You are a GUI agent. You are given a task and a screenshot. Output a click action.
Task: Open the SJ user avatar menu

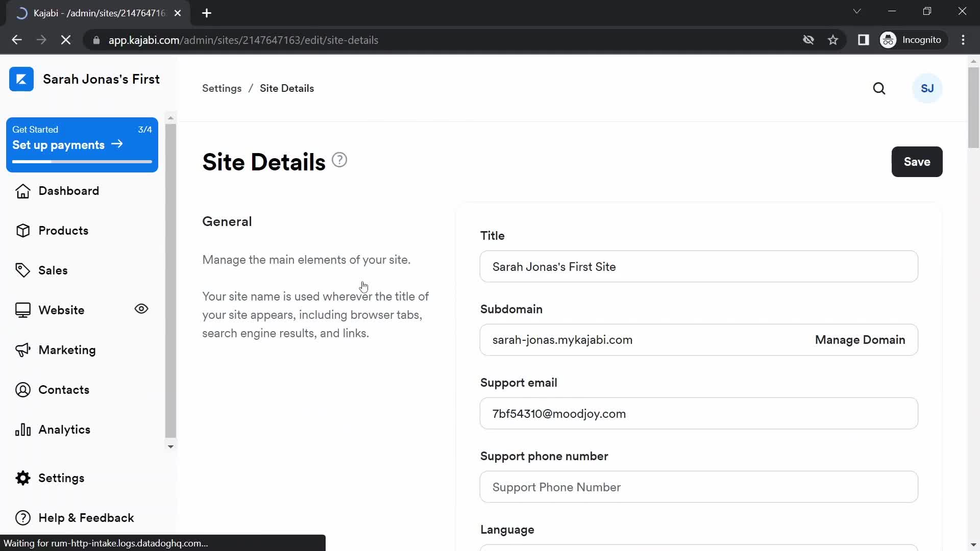pyautogui.click(x=927, y=88)
